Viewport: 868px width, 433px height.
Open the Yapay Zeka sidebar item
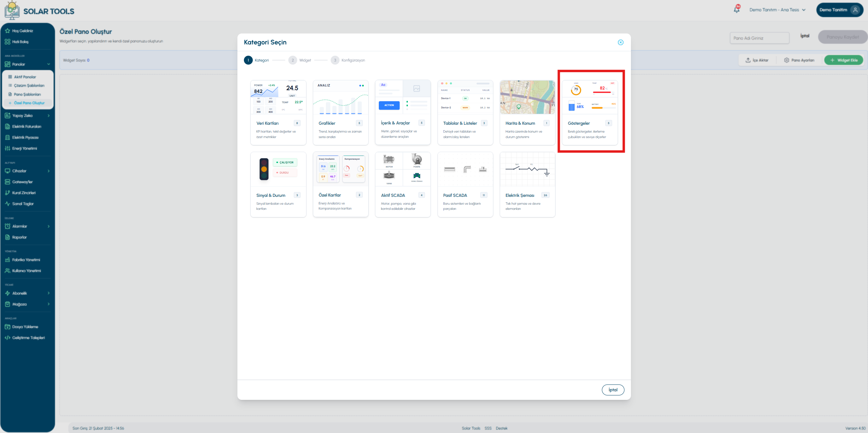pos(27,116)
